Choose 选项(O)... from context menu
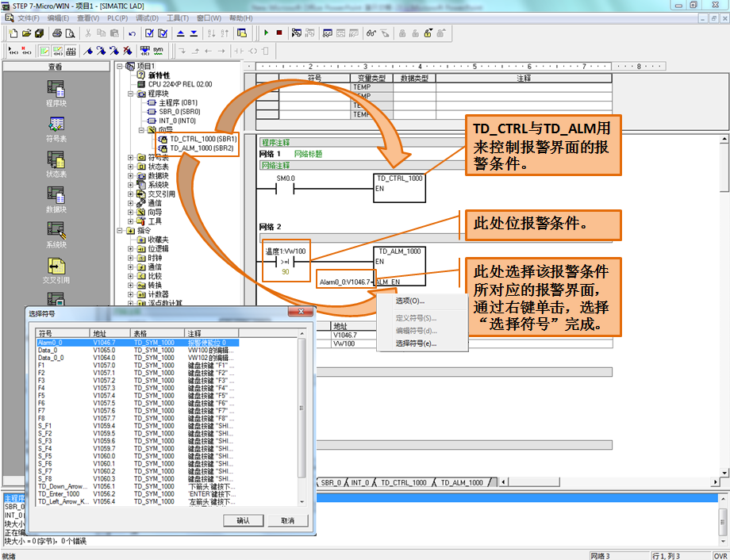730x560 pixels. 410,301
